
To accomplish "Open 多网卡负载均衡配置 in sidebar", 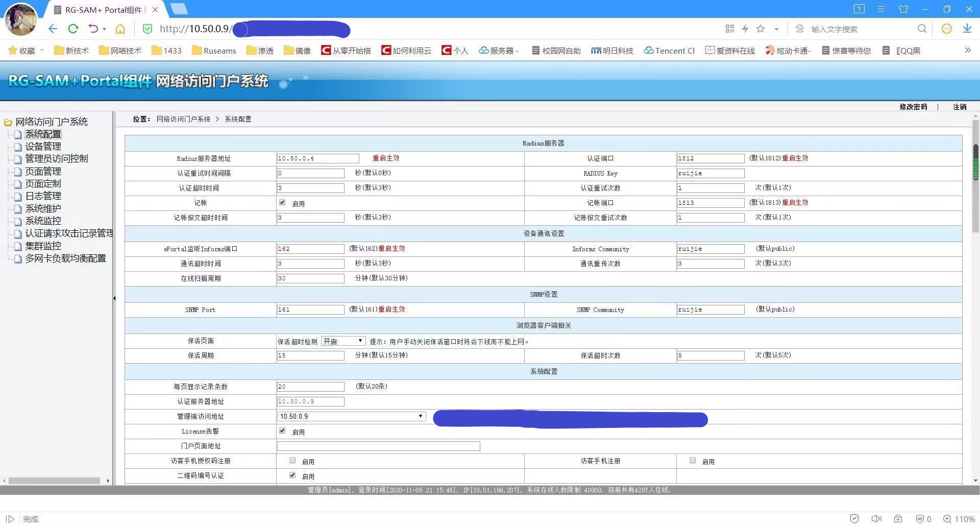I will coord(65,258).
